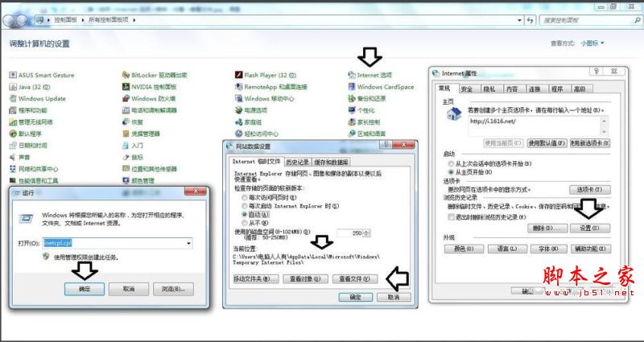Switch to the 缓存和数据库 tab
Image resolution: width=644 pixels, height=342 pixels.
(331, 162)
